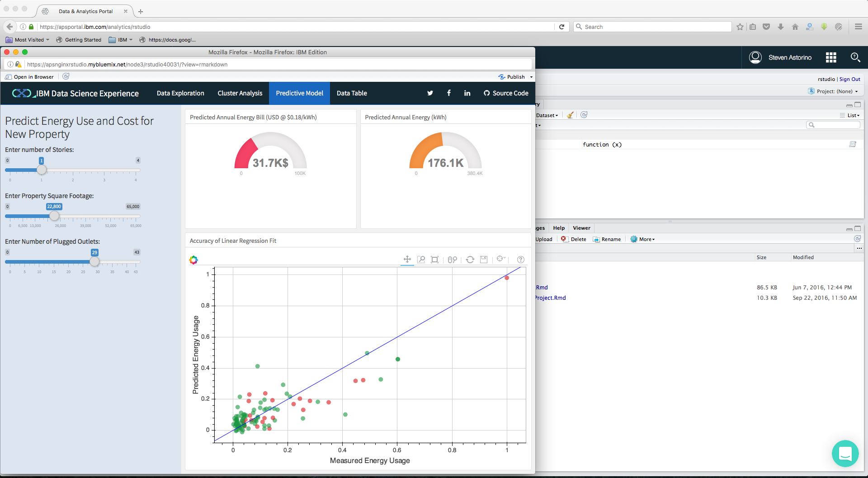Open the Data Table tab
Image resolution: width=868 pixels, height=478 pixels.
pos(352,93)
